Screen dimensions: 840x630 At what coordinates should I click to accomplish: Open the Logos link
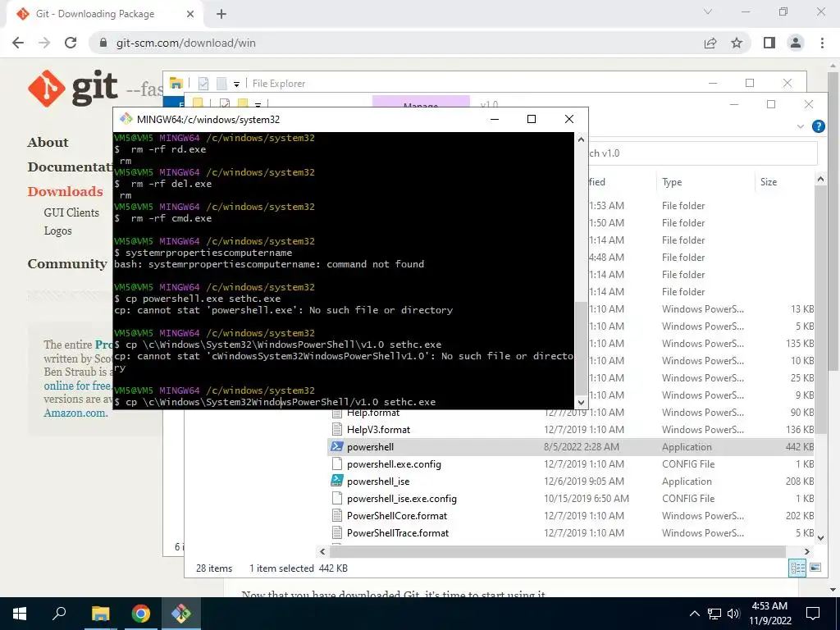(x=58, y=231)
